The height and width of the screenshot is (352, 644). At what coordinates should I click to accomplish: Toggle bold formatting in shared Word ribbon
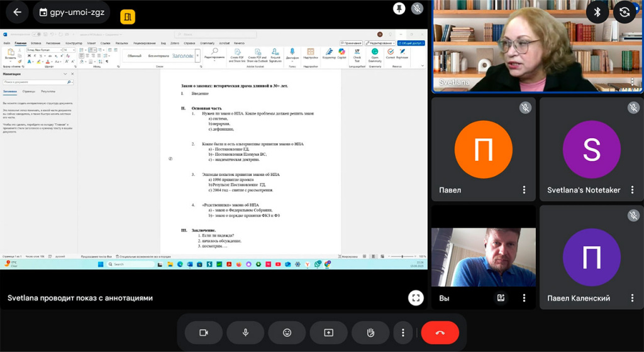29,56
